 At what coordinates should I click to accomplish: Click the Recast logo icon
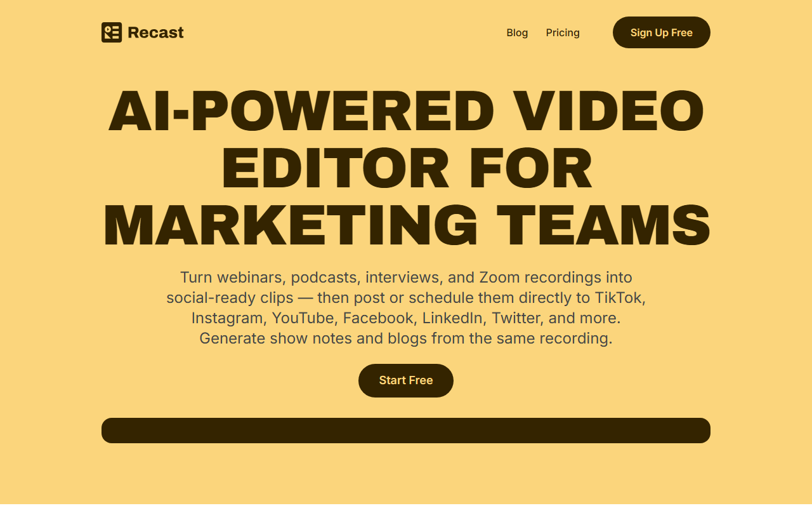pos(112,32)
